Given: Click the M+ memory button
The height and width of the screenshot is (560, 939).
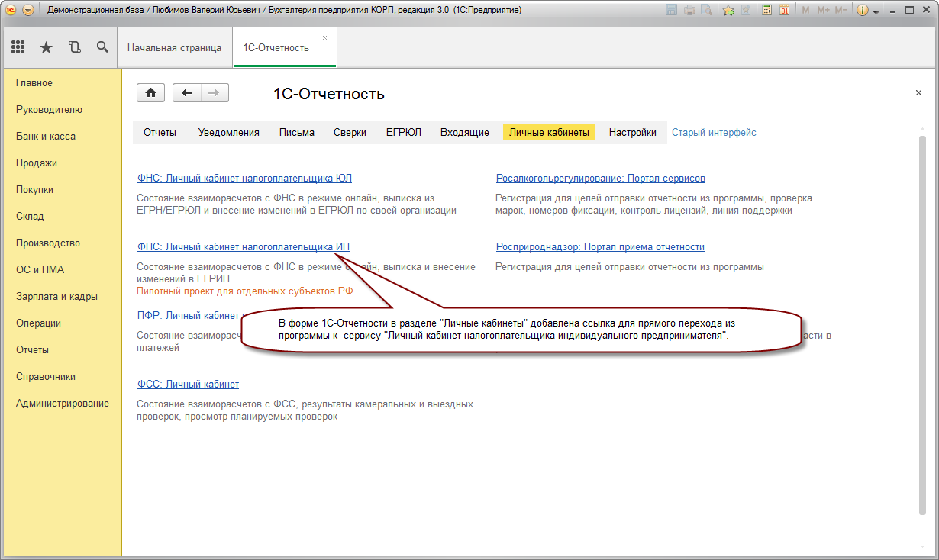Looking at the screenshot, I should [823, 11].
